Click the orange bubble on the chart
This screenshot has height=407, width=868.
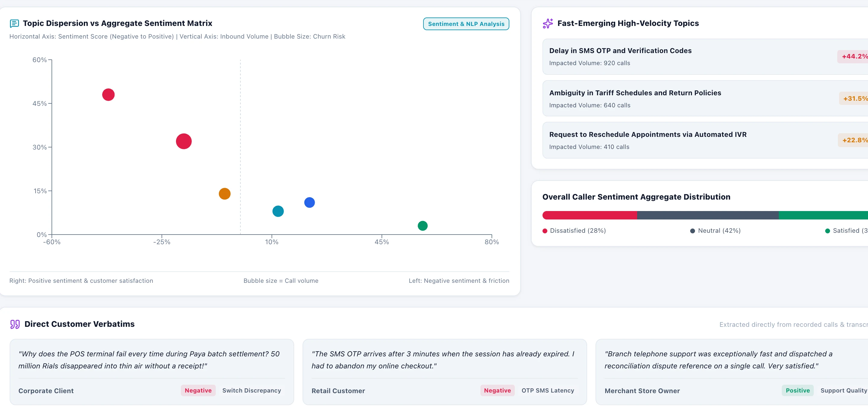(225, 194)
